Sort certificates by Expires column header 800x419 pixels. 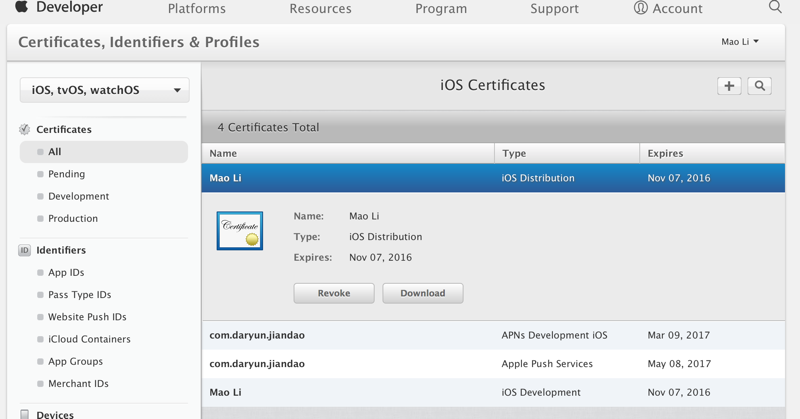(666, 153)
